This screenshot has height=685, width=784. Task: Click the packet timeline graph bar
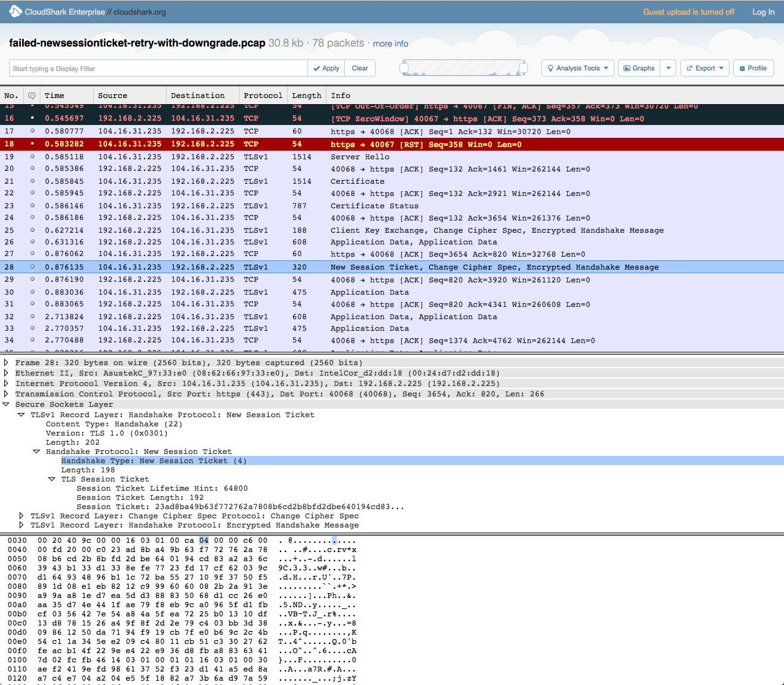pyautogui.click(x=464, y=67)
